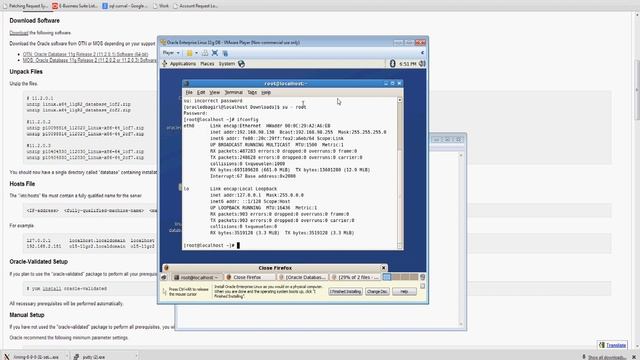Viewport: 640px width, 360px height.
Task: Click the 6:51 PM clock in GNOME panel
Action: 407,64
